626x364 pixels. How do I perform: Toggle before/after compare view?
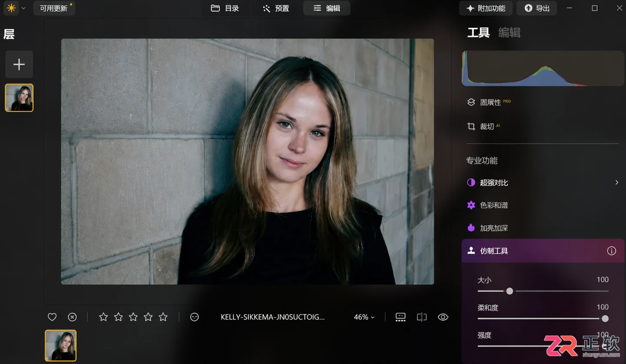422,317
